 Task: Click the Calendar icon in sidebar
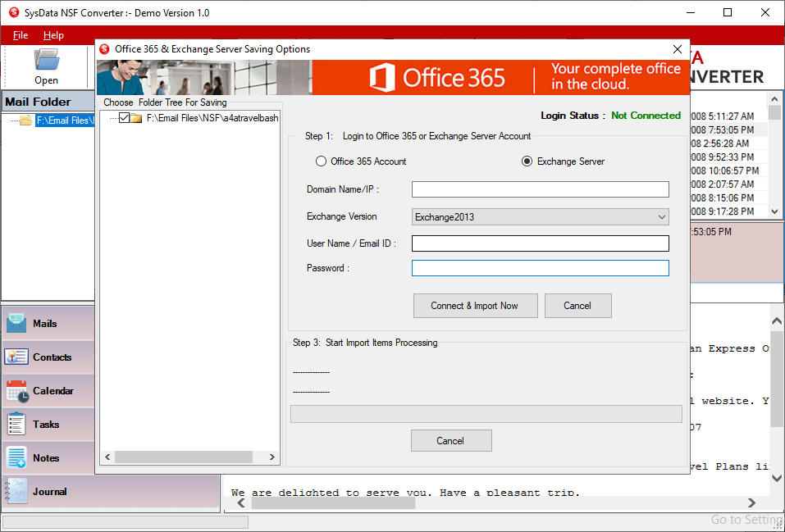17,391
